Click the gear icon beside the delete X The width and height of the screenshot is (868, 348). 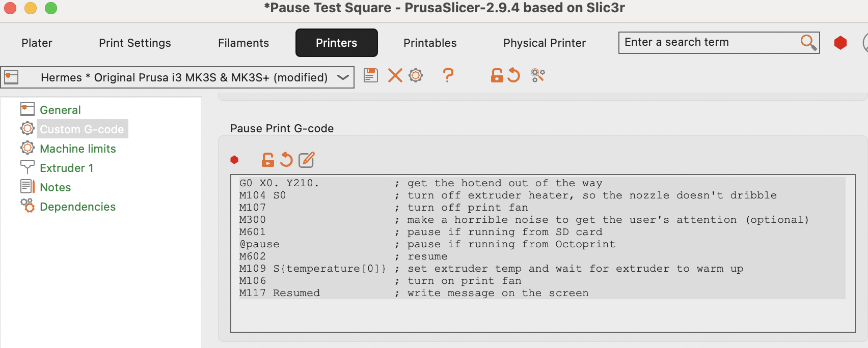click(416, 76)
